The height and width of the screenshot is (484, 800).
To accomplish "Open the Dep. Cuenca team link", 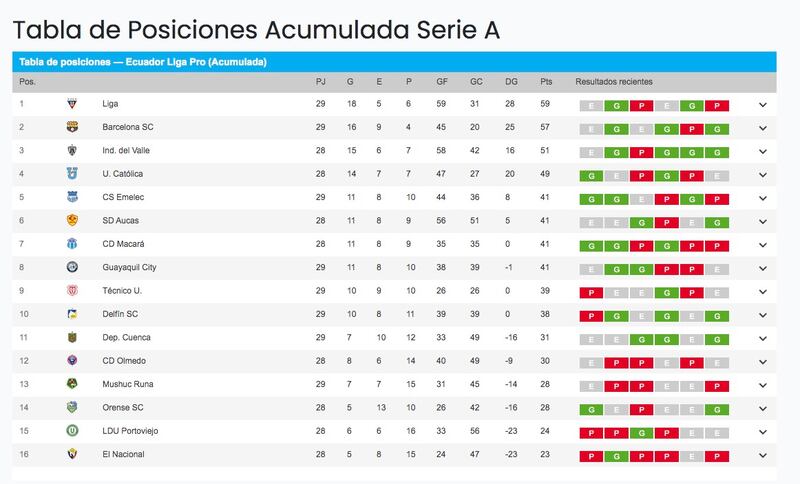I will click(126, 338).
